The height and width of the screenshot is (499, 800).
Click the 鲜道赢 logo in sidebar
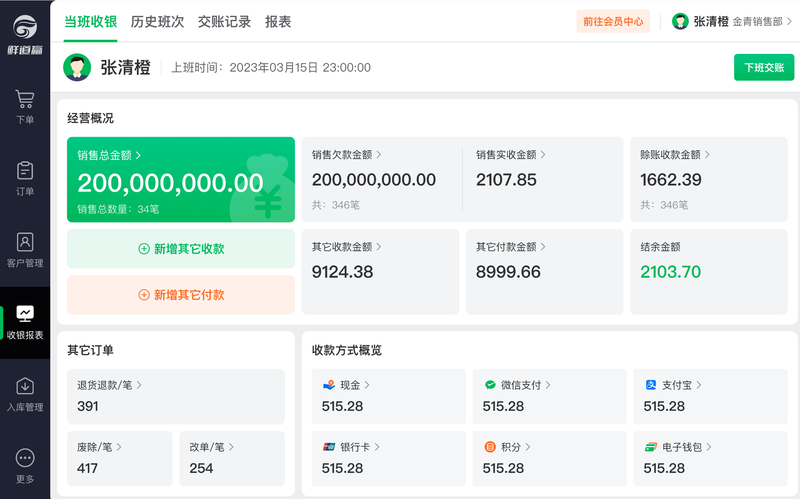(x=25, y=34)
